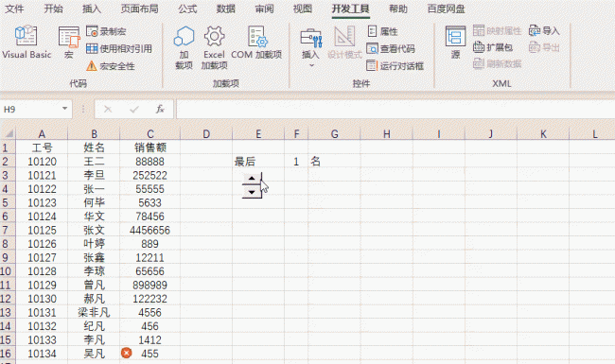Select cell with ID 10134
Image resolution: width=615 pixels, height=364 pixels.
42,354
